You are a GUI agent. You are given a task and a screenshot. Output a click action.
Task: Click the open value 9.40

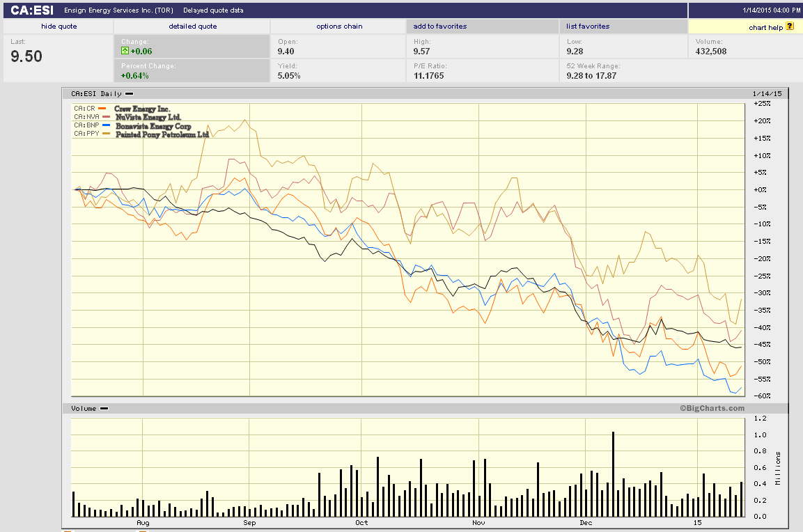[x=286, y=52]
